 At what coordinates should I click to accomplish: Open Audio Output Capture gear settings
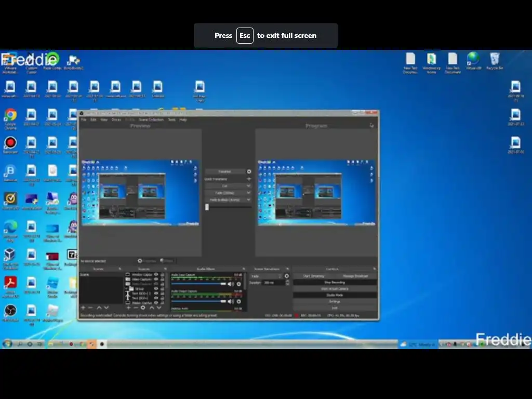pos(239,301)
